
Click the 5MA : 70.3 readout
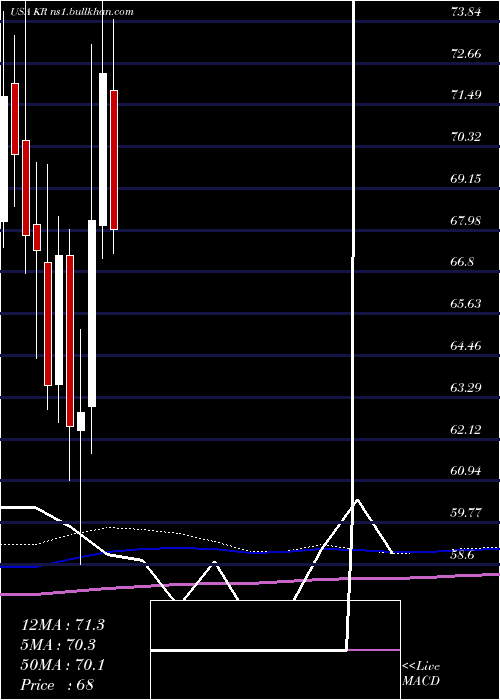click(x=58, y=645)
